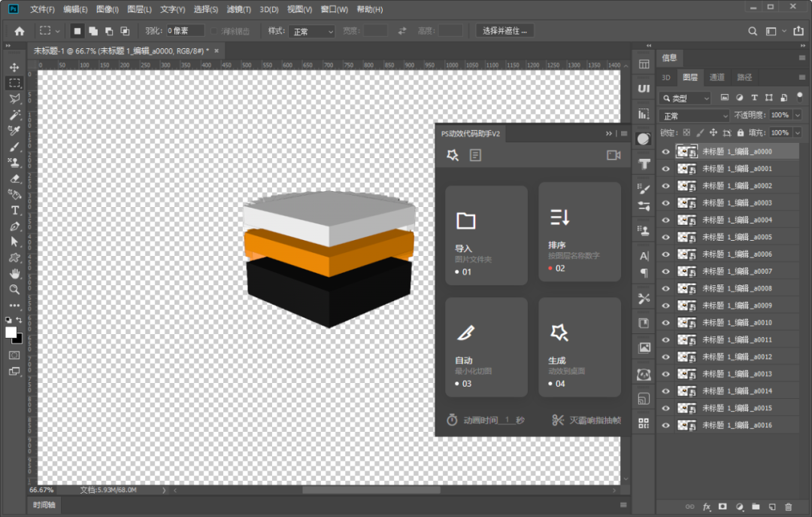Click the 选择并遮住 button
Screen dimensions: 812x517
click(x=505, y=31)
